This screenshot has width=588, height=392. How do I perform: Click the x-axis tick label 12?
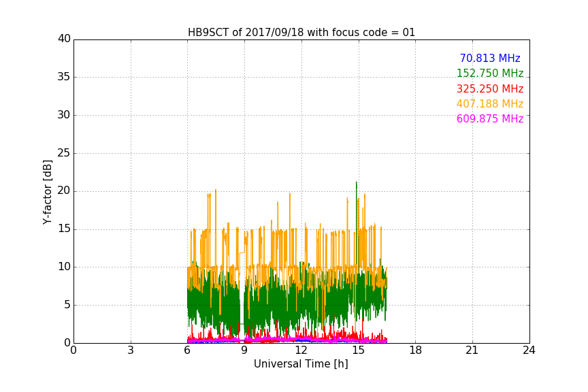(x=301, y=350)
